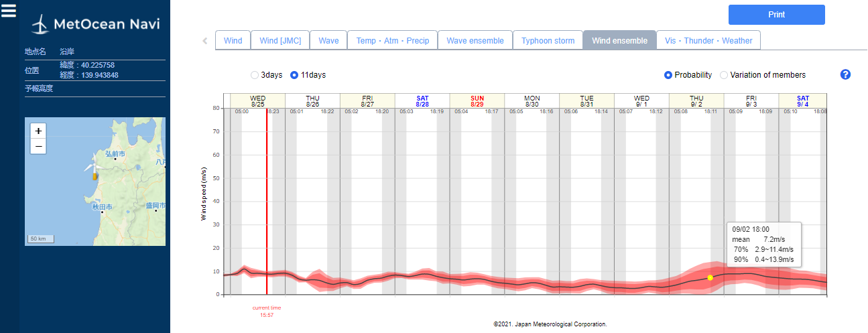Image resolution: width=868 pixels, height=333 pixels.
Task: Click the SAT 8/28 date header
Action: point(422,101)
